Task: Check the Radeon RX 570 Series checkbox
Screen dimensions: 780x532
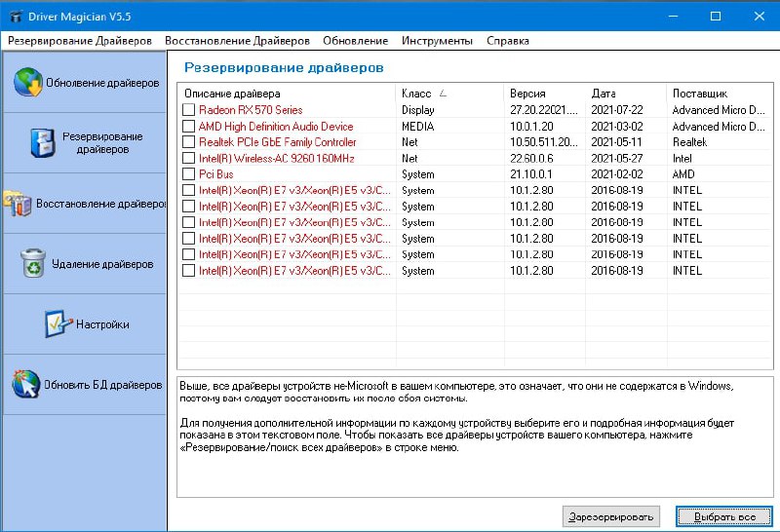Action: click(x=189, y=110)
